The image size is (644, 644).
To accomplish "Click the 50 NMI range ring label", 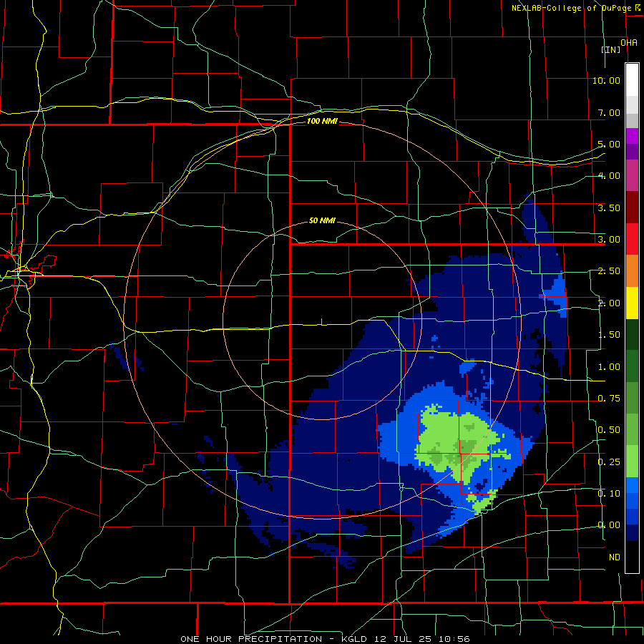I will click(x=322, y=220).
